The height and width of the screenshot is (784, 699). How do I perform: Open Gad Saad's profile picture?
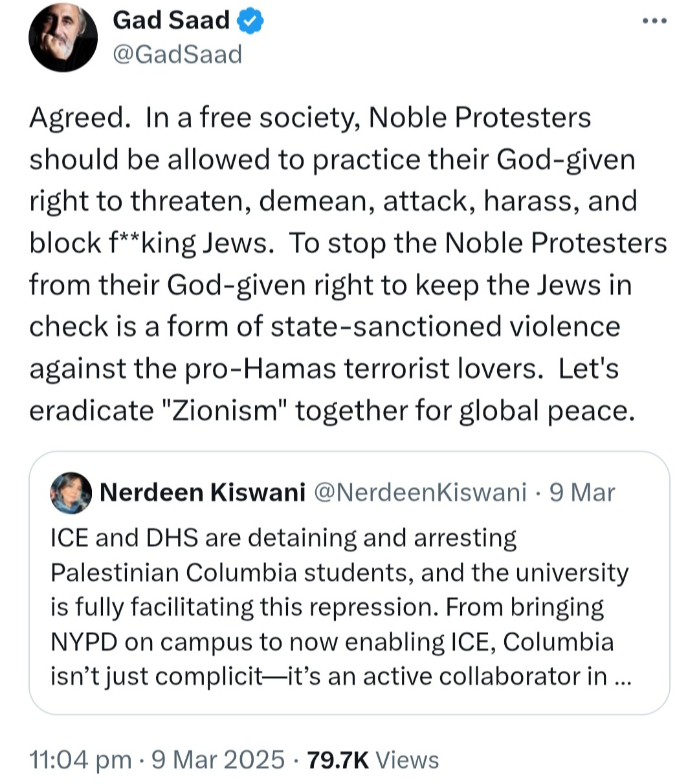pyautogui.click(x=63, y=38)
